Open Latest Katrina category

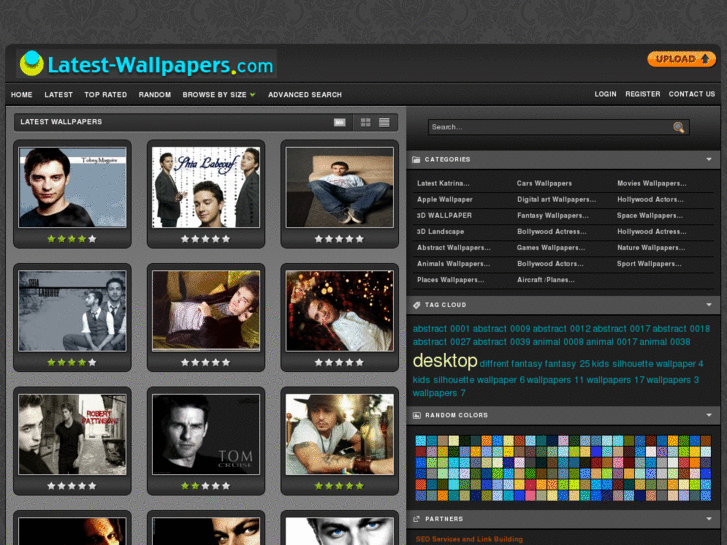pos(443,184)
